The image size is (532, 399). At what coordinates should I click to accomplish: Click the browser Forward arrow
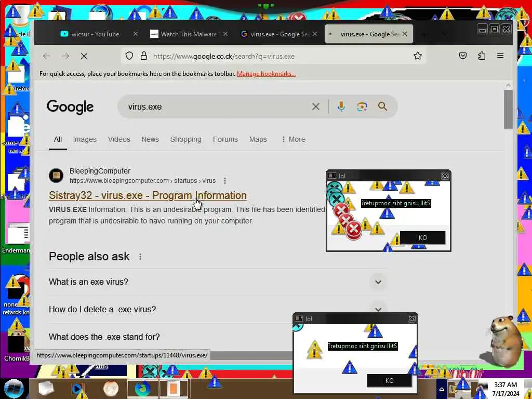(65, 56)
